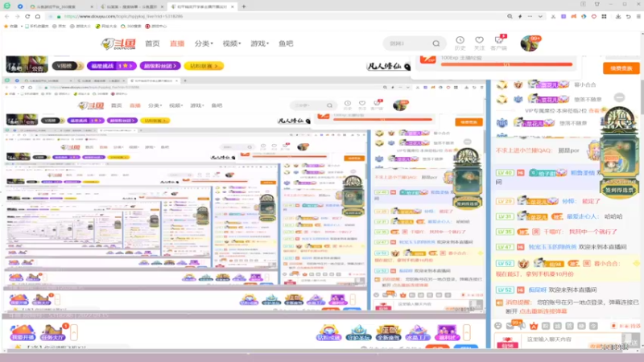Open the 钻粉成就 diamond fan icon
644x362 pixels.
tap(328, 333)
